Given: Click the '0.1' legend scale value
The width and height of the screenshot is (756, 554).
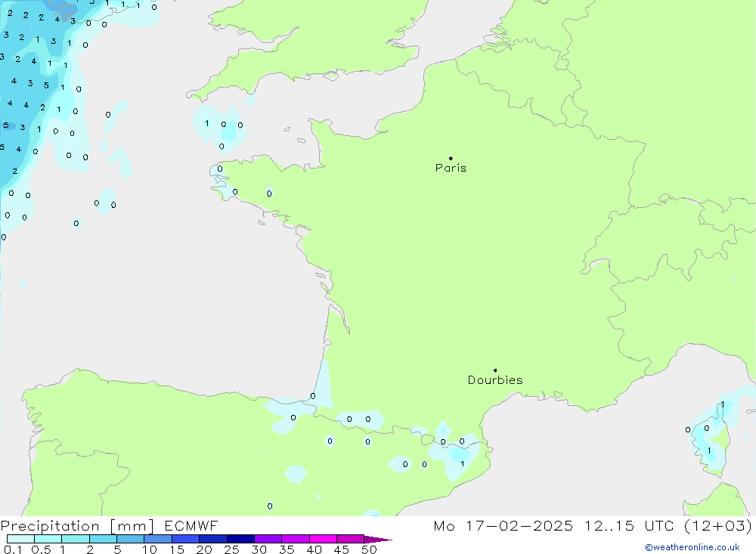Looking at the screenshot, I should (13, 549).
